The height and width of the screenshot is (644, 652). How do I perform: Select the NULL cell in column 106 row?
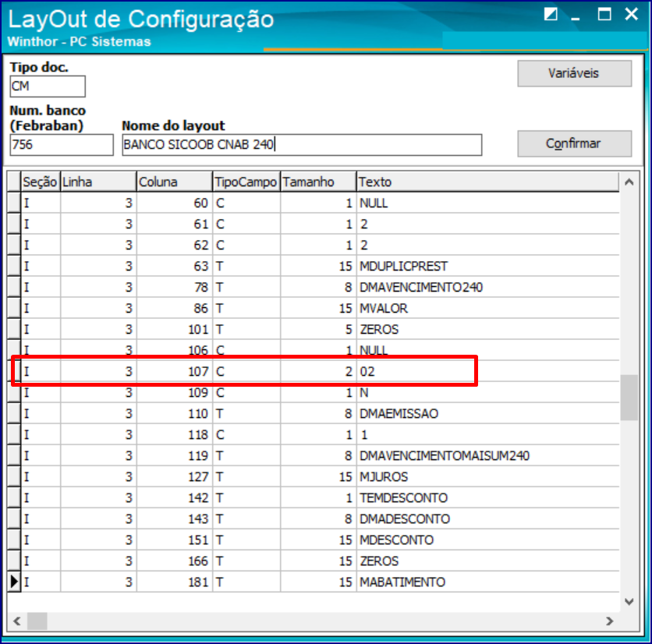coord(487,351)
